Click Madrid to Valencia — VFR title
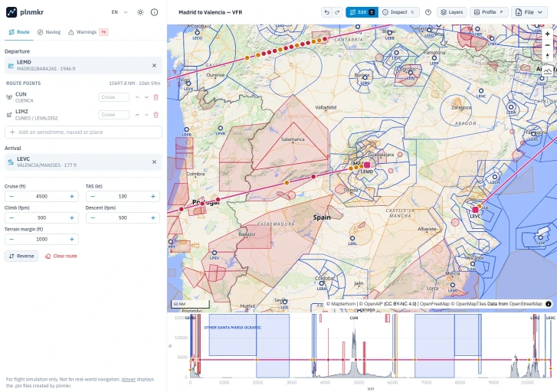Viewport: 557px width, 392px height. (210, 12)
